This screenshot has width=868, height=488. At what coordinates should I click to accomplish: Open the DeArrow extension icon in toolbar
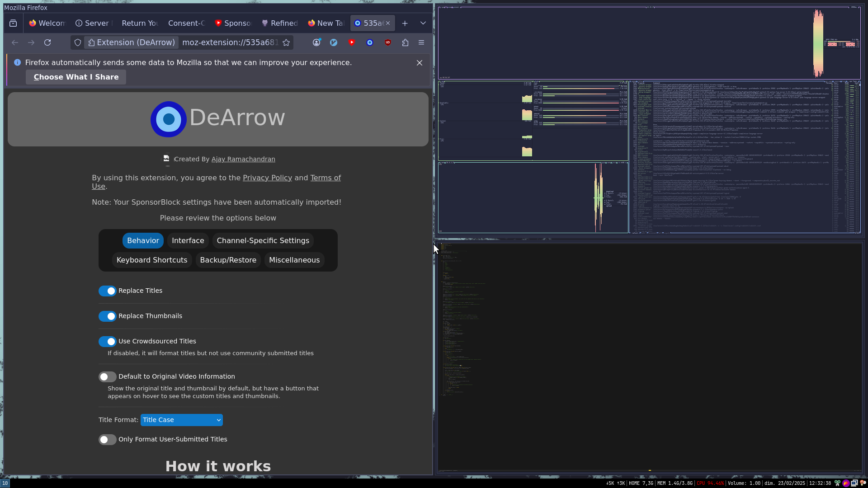(x=370, y=42)
